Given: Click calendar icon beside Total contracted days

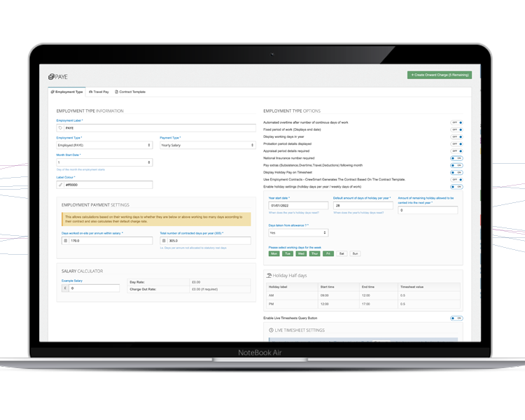Looking at the screenshot, I should click(164, 240).
